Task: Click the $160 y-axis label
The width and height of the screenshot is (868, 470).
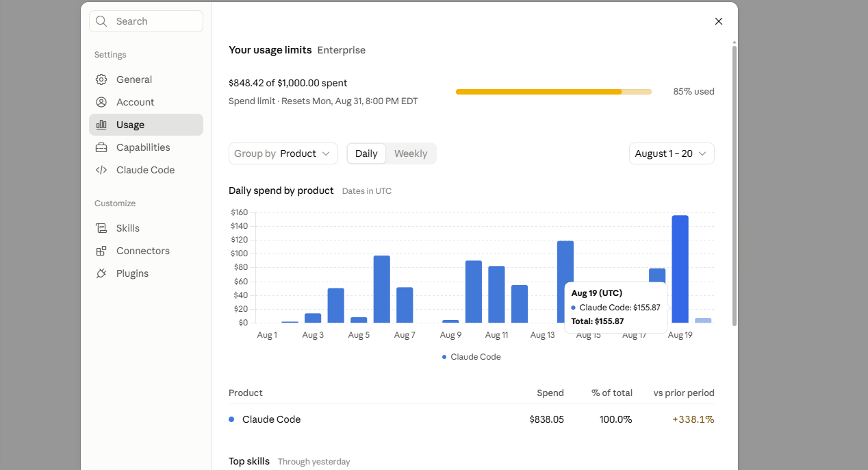Action: [x=240, y=212]
